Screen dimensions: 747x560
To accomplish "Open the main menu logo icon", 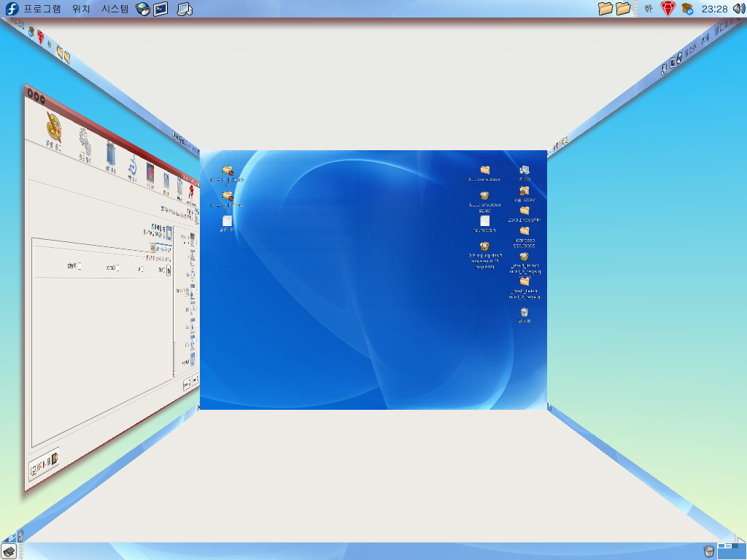I will [11, 9].
